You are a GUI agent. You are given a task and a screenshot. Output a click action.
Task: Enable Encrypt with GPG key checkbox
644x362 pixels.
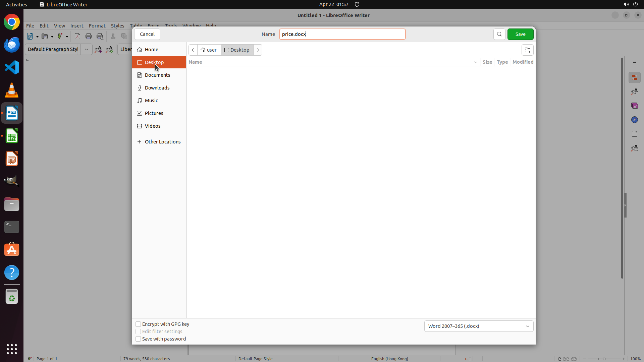(x=138, y=324)
